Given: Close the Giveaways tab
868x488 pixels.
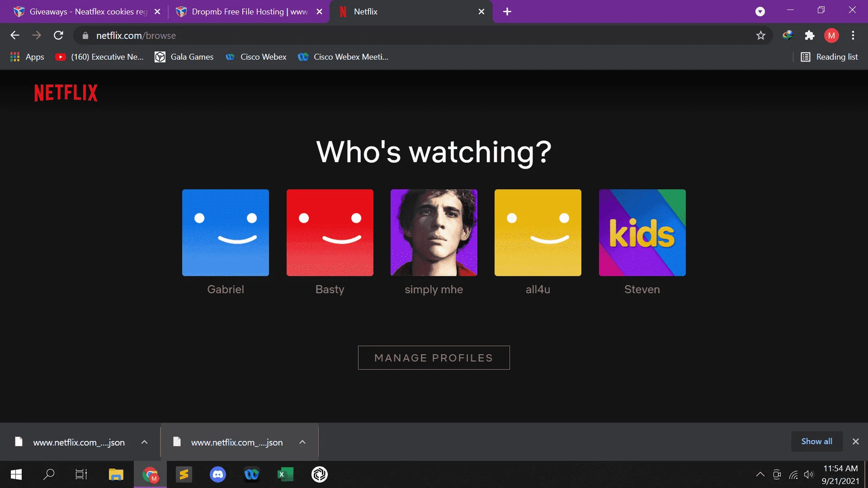Looking at the screenshot, I should [157, 12].
